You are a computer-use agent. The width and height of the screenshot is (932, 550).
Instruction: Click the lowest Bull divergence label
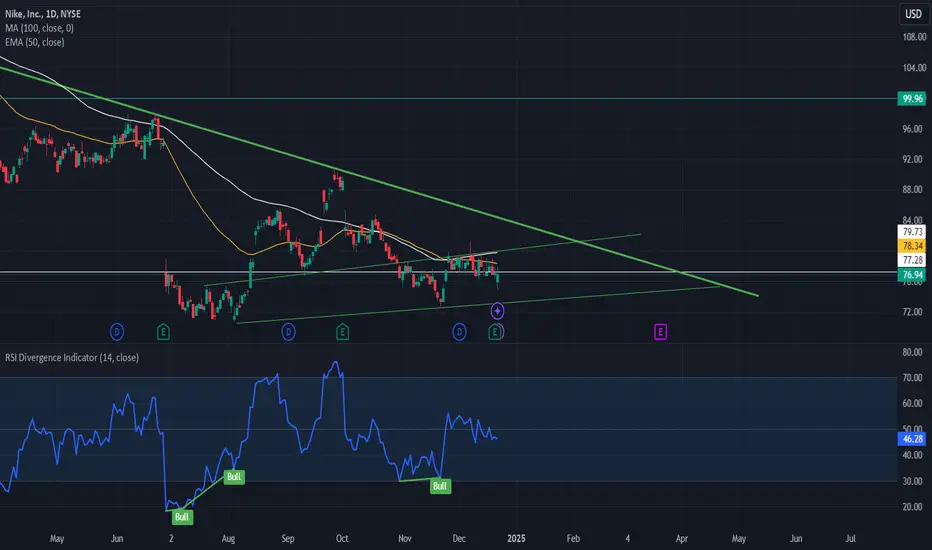click(182, 517)
